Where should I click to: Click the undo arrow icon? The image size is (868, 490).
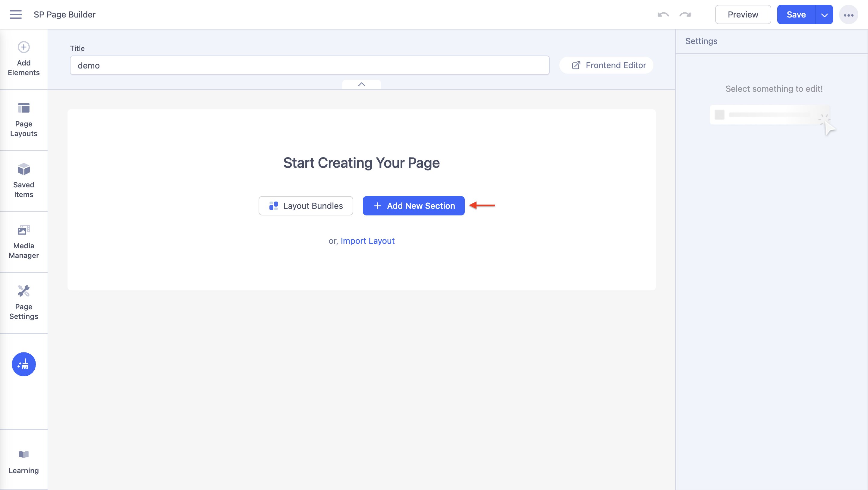point(663,14)
